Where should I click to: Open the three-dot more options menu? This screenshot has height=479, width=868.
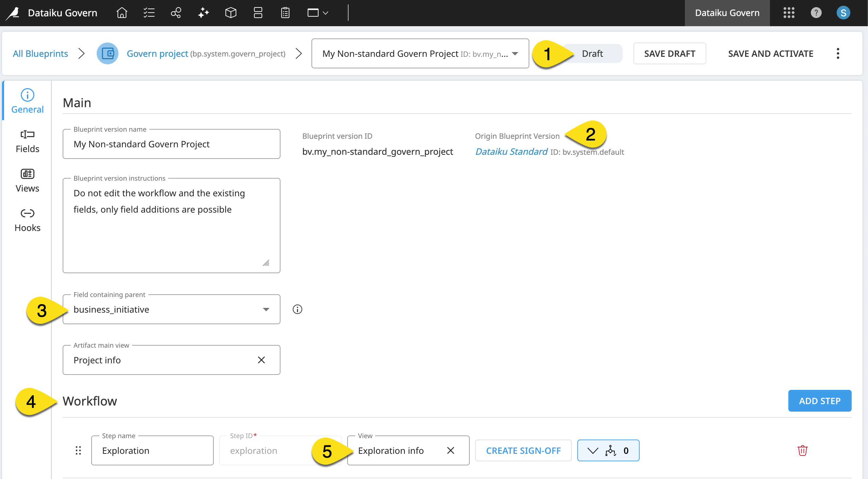(x=838, y=53)
